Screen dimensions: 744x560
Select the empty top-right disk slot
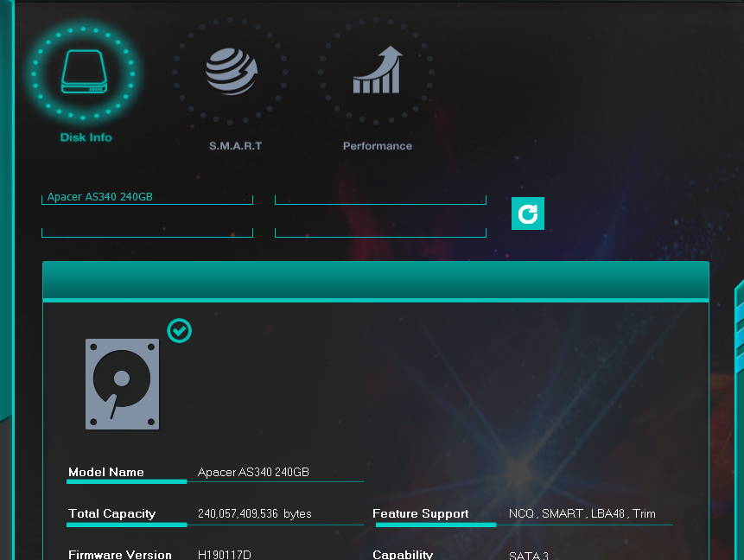[380, 198]
